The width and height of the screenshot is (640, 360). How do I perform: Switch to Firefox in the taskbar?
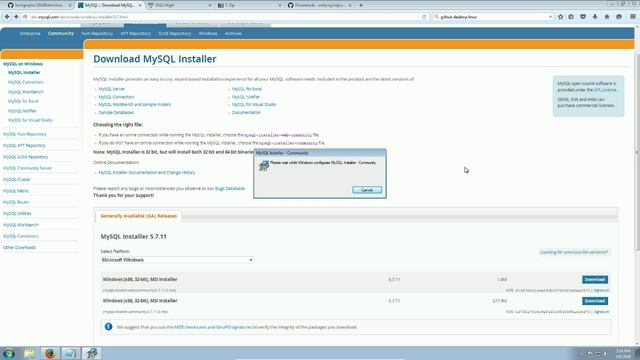50,353
